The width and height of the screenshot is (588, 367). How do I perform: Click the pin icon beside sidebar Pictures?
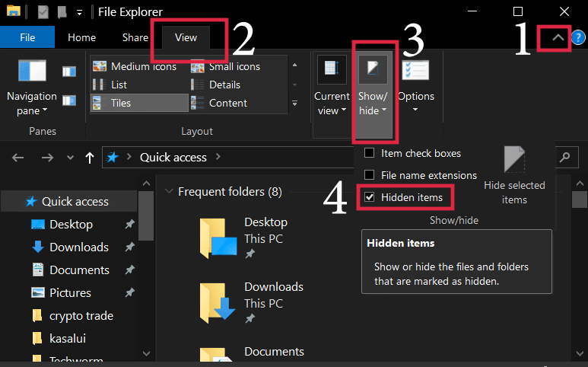tap(130, 292)
